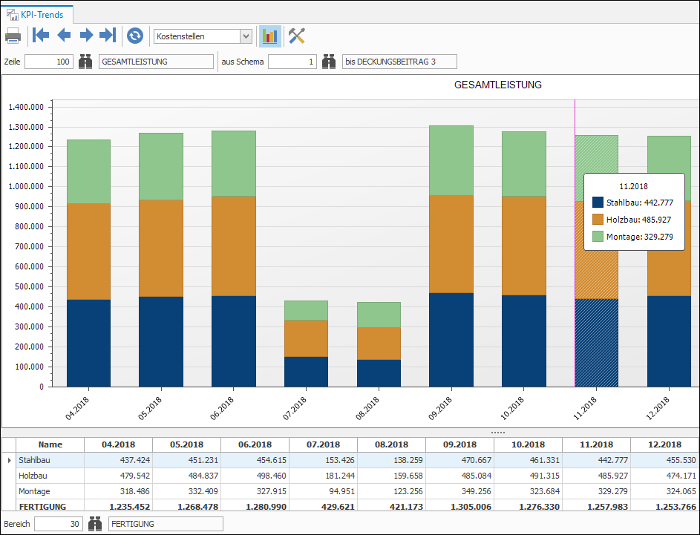
Task: Click the GESAMTLEISTUNG chart title
Action: point(498,85)
